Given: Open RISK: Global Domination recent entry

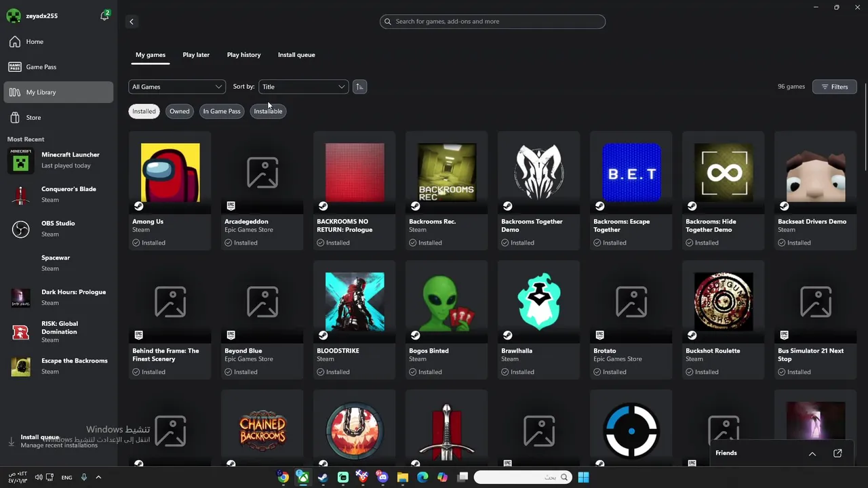Looking at the screenshot, I should 58,332.
